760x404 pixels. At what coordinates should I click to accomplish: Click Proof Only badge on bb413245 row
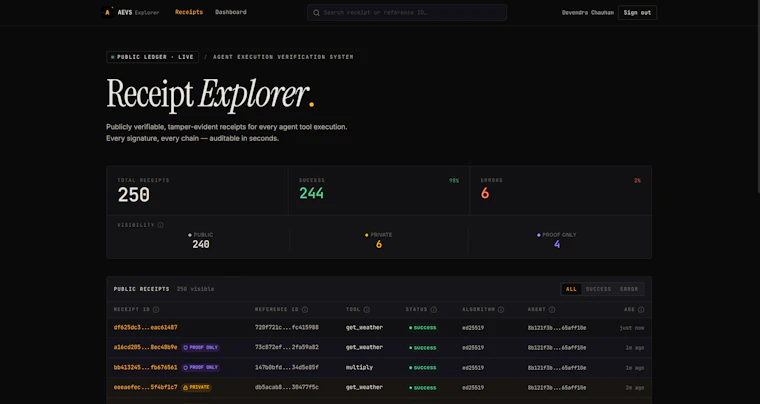point(200,367)
